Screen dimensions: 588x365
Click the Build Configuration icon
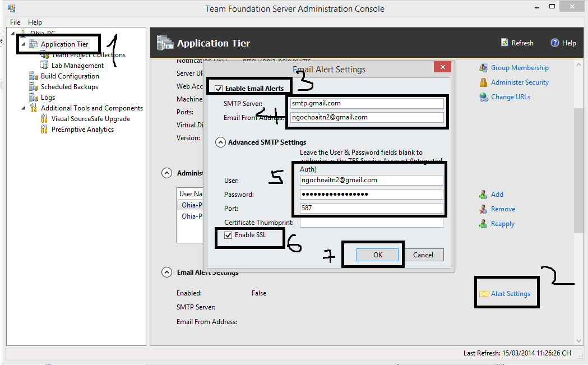coord(34,76)
